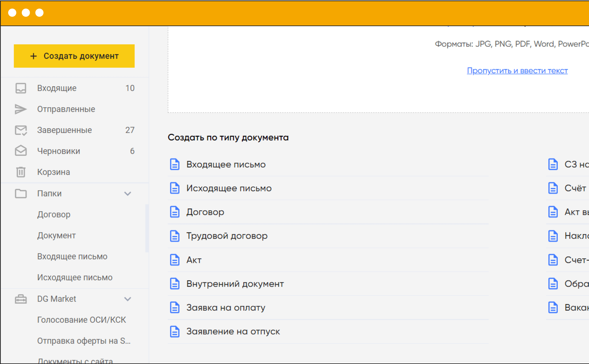Click document icon beside Внутренний документ
The width and height of the screenshot is (589, 364).
click(x=175, y=284)
